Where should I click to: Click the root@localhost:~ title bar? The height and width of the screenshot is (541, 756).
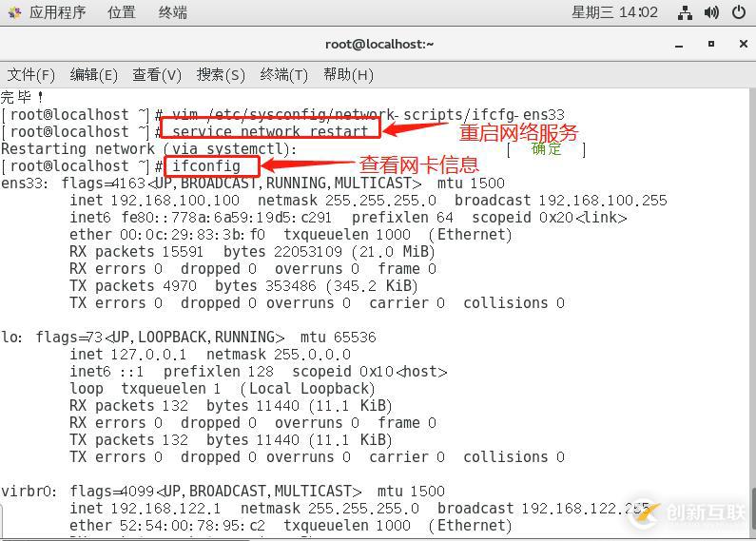(x=379, y=45)
